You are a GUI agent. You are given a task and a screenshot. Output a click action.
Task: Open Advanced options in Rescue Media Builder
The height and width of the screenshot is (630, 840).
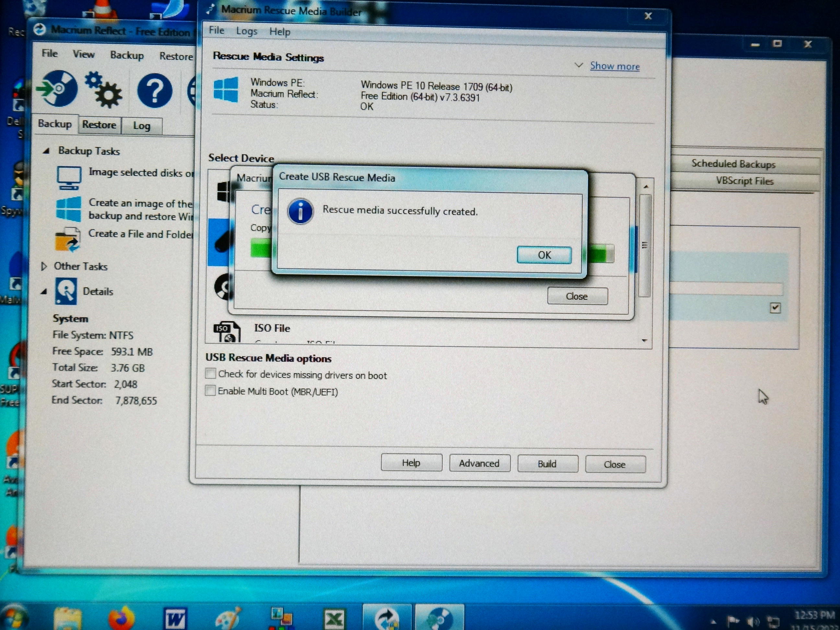[479, 463]
